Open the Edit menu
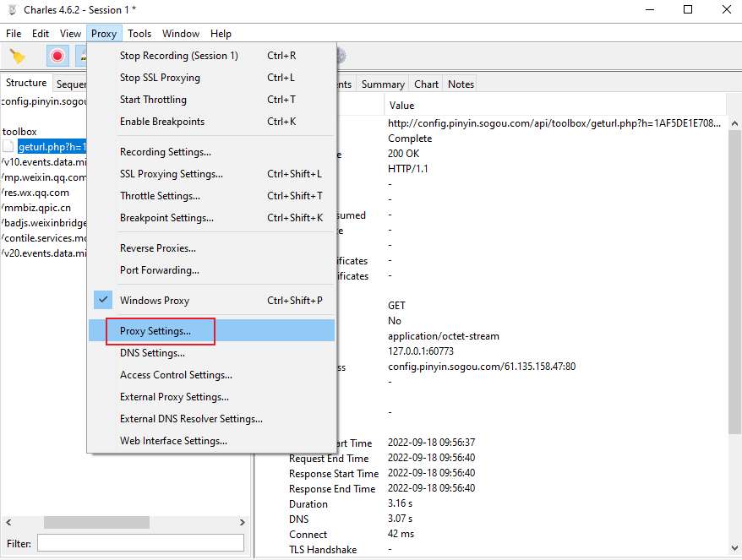This screenshot has width=742, height=560. (41, 34)
